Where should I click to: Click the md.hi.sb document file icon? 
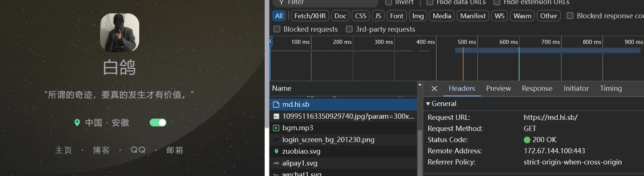point(276,105)
